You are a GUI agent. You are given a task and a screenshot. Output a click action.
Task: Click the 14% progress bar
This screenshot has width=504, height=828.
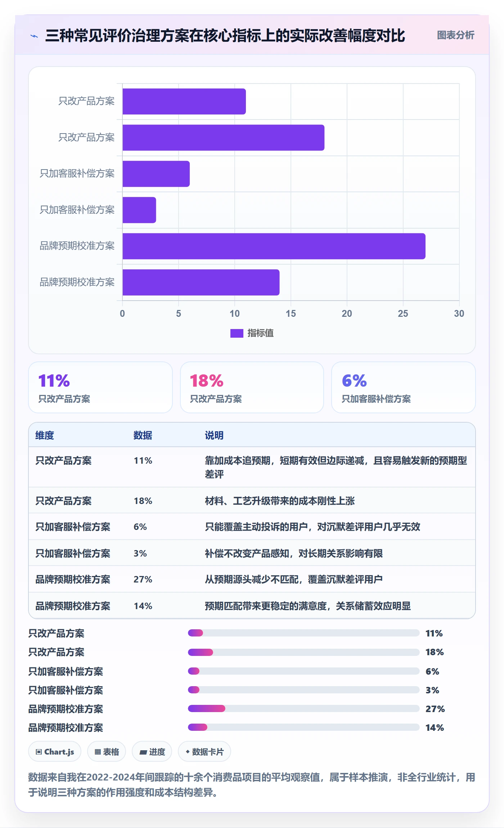[303, 727]
